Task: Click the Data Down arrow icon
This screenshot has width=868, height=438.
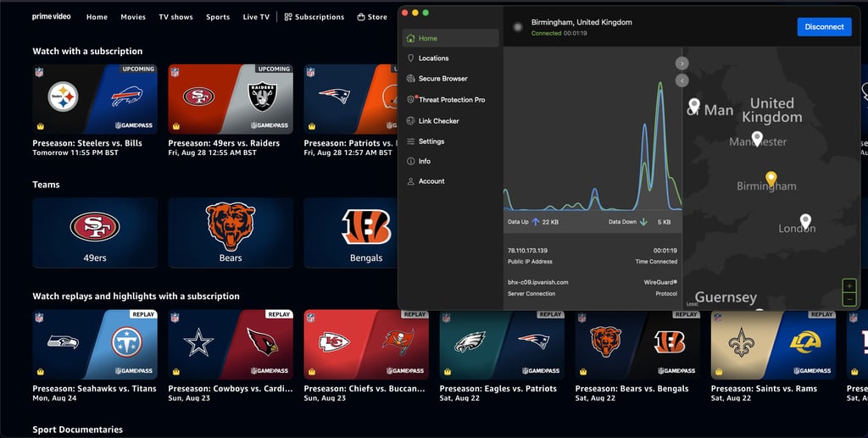Action: (643, 222)
